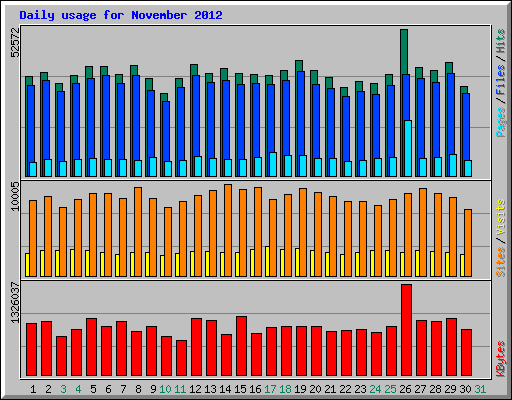Select green weekend day label 25
The image size is (512, 400).
tap(390, 389)
